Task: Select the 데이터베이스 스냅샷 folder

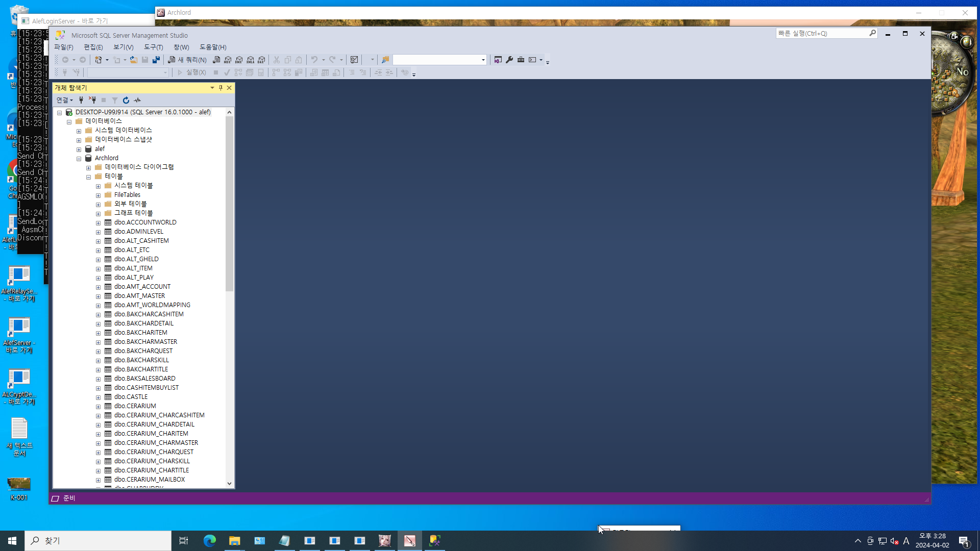Action: 124,140
